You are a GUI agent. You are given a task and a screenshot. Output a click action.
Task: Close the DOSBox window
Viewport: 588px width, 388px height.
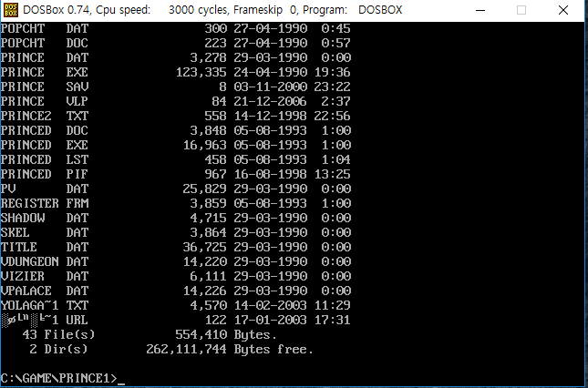tap(563, 10)
